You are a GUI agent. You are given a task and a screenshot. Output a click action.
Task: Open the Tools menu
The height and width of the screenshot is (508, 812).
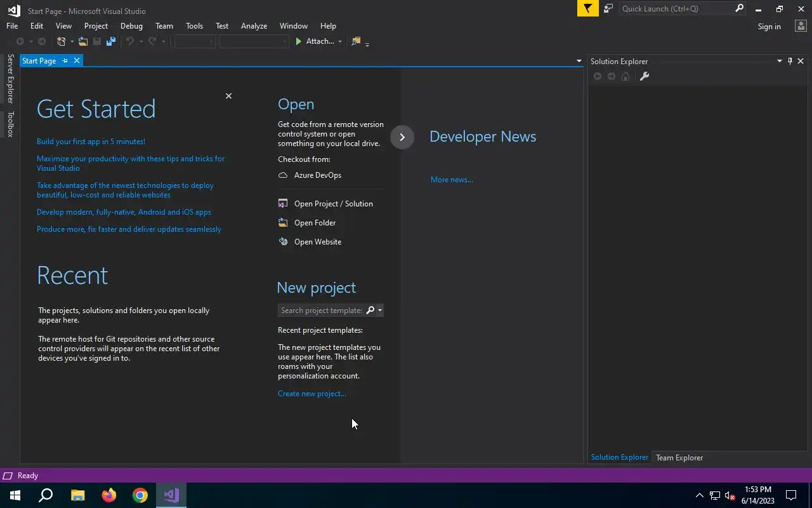point(194,26)
